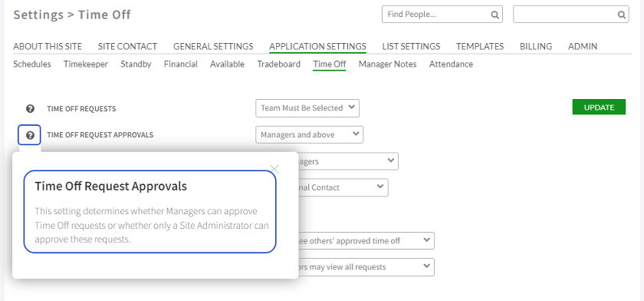
Task: Open the Tradeboard sub-tab
Action: pyautogui.click(x=279, y=64)
